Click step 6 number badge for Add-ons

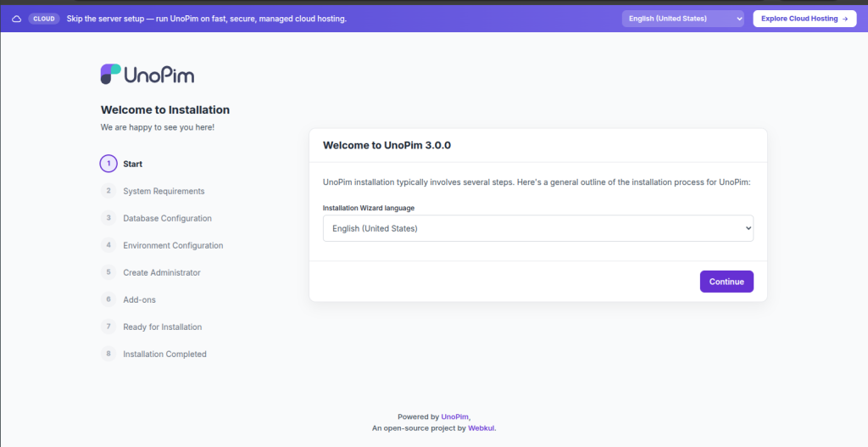[108, 299]
